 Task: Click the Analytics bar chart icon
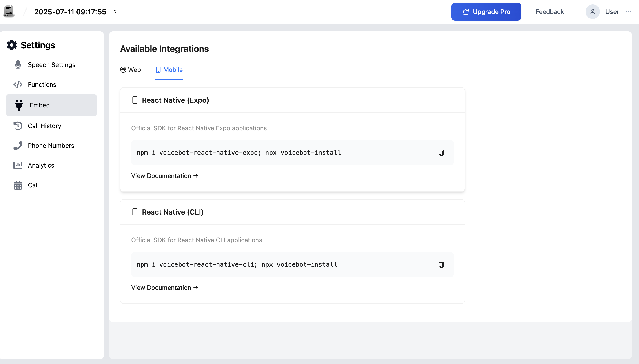tap(18, 165)
